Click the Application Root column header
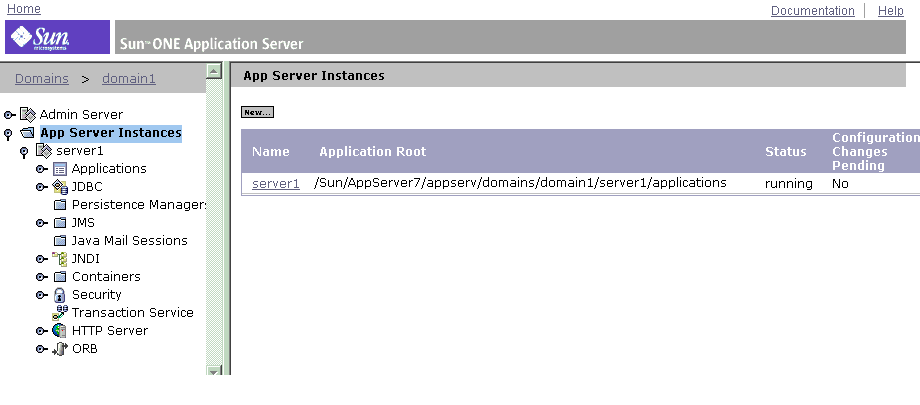The image size is (920, 405). (x=373, y=151)
